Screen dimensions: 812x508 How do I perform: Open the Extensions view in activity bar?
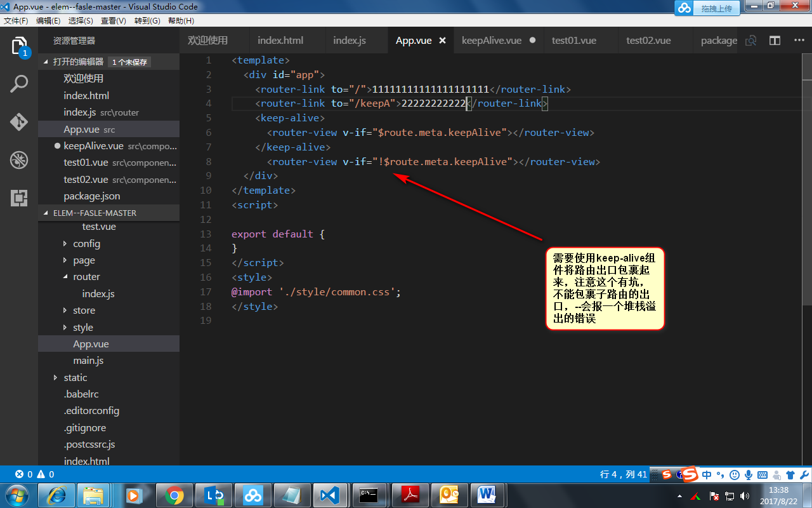click(19, 198)
